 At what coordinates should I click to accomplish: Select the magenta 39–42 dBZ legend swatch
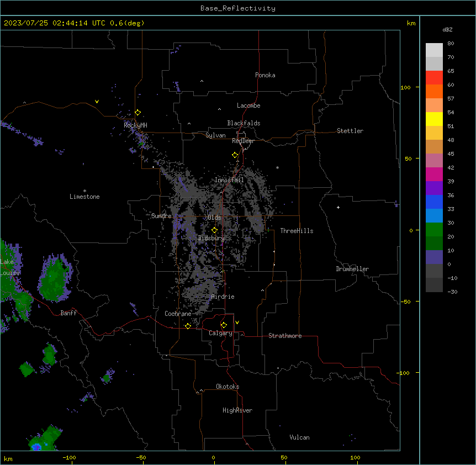click(x=434, y=174)
